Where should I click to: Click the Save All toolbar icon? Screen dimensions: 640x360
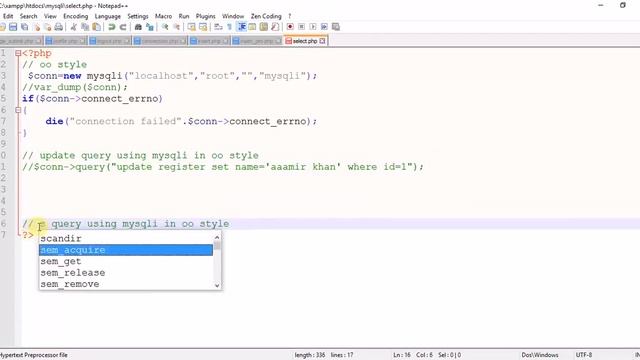click(24, 27)
